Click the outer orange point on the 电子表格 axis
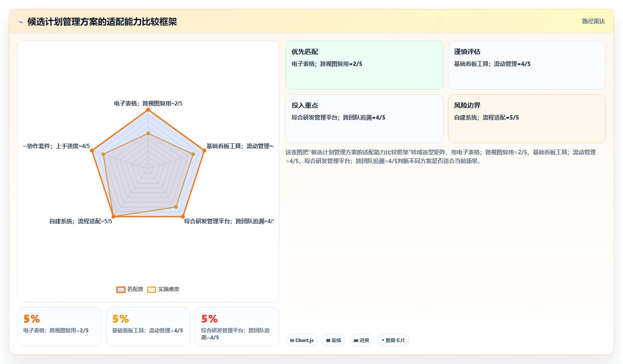Viewport: 623px width, 364px height. tap(148, 110)
